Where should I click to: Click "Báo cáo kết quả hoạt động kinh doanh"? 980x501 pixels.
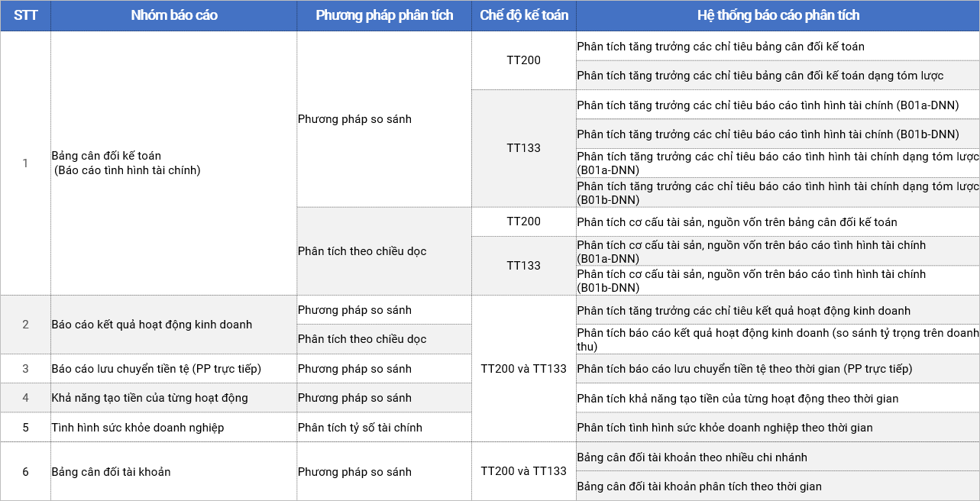point(151,325)
